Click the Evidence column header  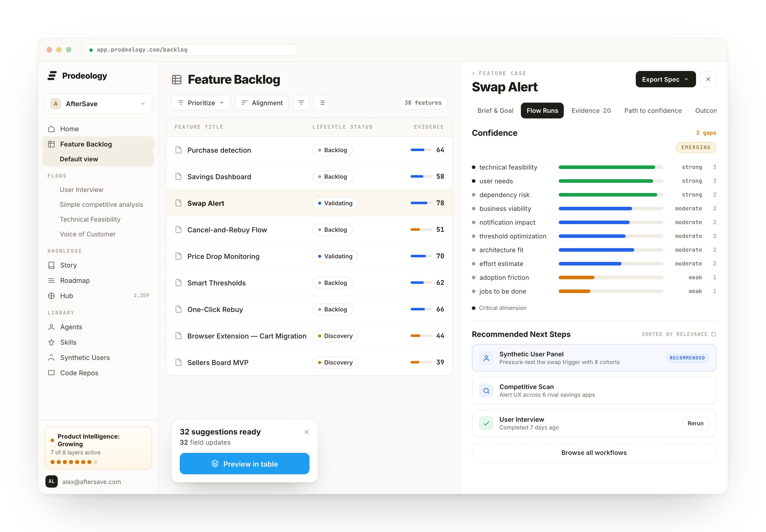429,127
